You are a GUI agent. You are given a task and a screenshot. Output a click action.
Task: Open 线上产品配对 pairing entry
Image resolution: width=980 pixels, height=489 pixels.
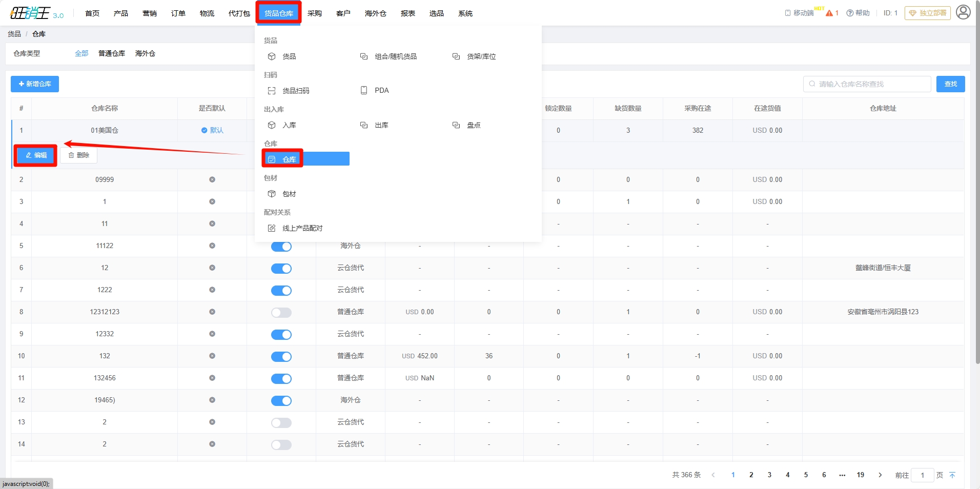click(302, 228)
